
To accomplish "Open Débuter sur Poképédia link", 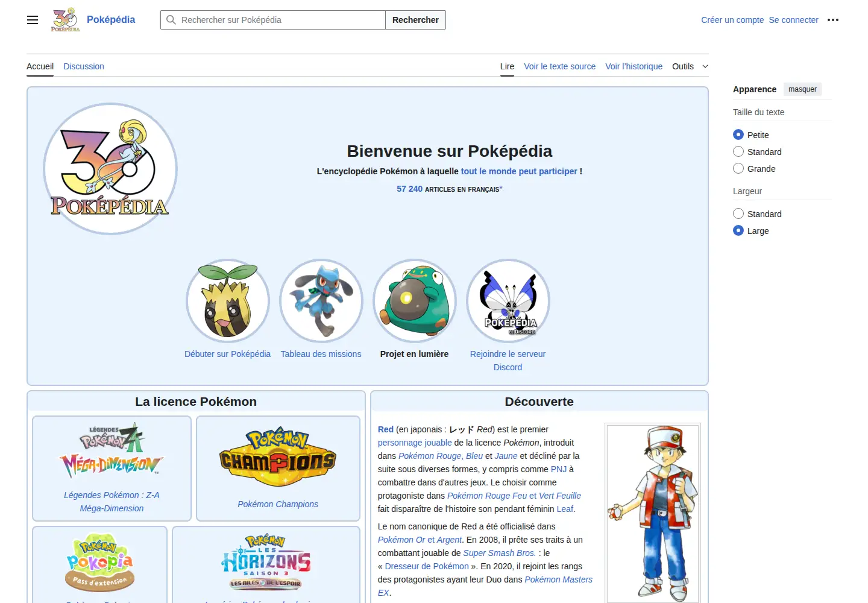I will pyautogui.click(x=227, y=354).
